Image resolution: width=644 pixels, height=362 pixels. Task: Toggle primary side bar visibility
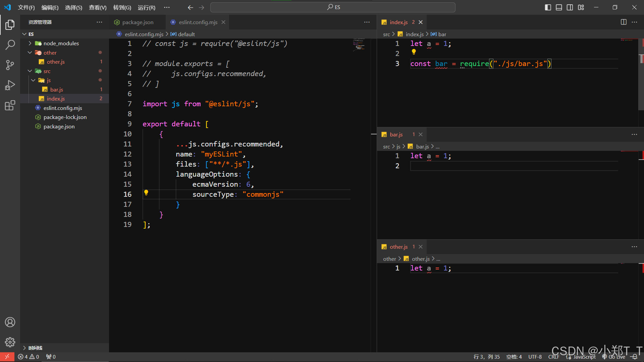click(x=548, y=7)
